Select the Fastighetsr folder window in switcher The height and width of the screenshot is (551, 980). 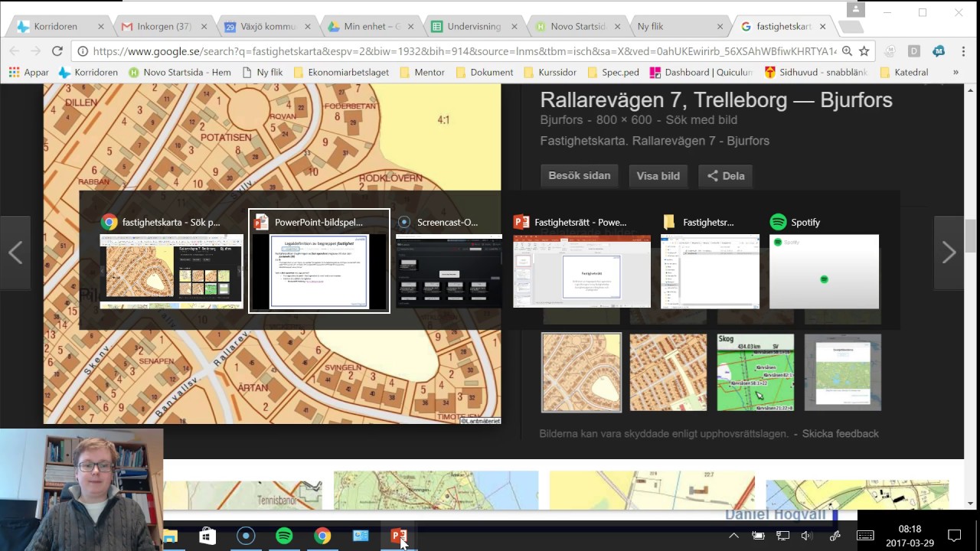[x=710, y=261]
